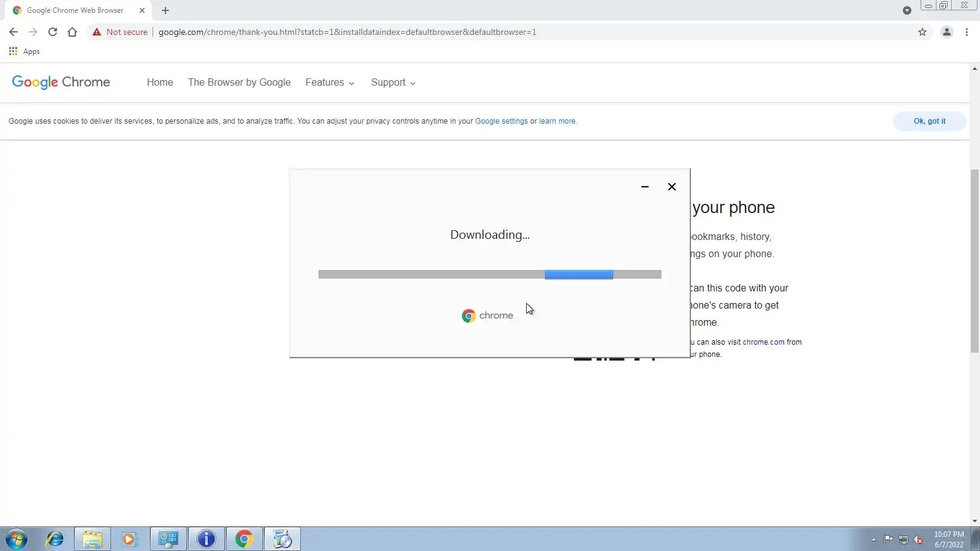The image size is (980, 551).
Task: Click the scrollbar down arrow
Action: click(x=974, y=521)
